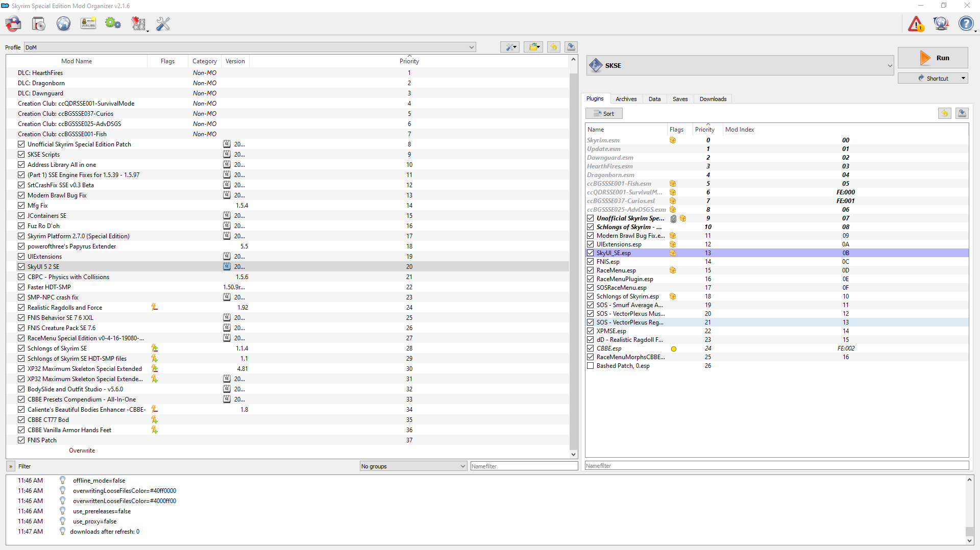Click the flag icon on RaceMenu.esp
980x550 pixels.
pos(673,270)
